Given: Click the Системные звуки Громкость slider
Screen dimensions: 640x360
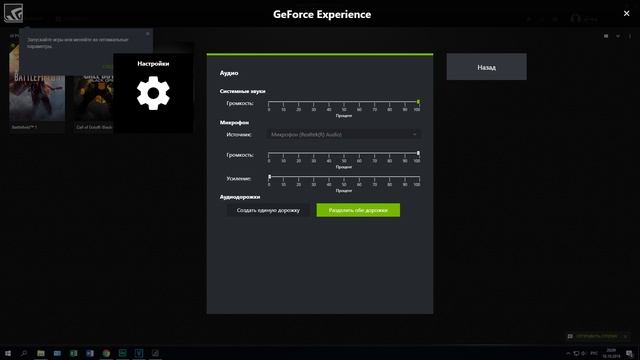Looking at the screenshot, I should (x=344, y=102).
